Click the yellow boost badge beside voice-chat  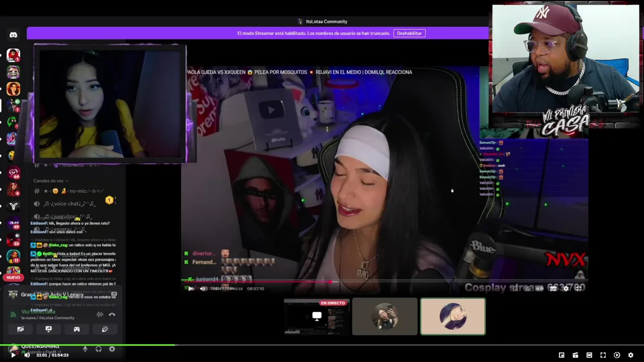(109, 200)
